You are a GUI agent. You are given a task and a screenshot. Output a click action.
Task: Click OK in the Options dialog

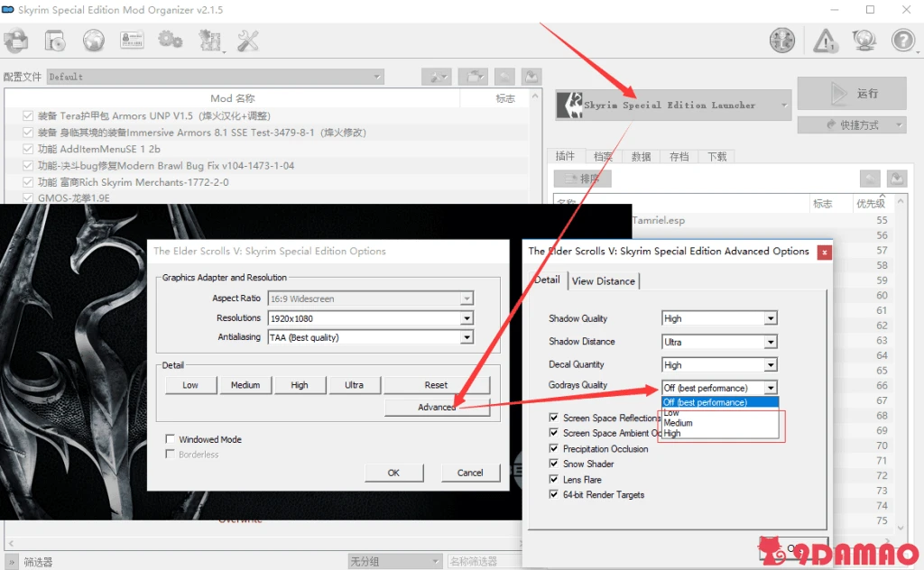pyautogui.click(x=393, y=473)
